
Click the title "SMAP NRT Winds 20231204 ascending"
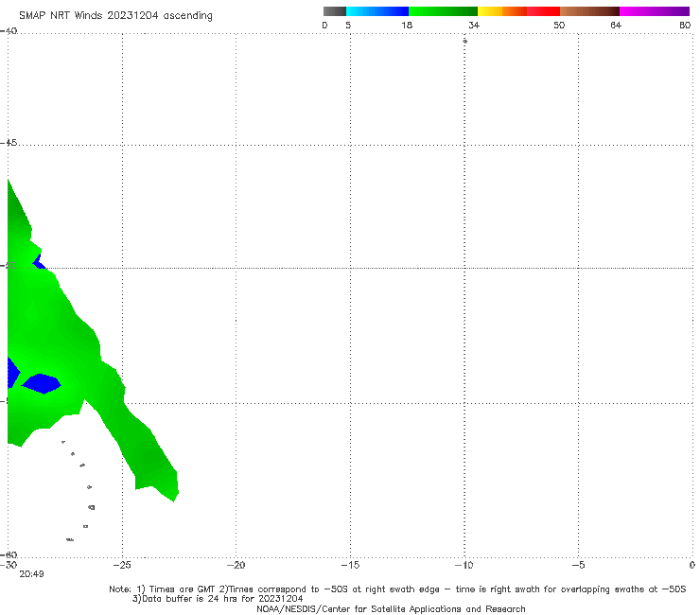click(115, 16)
